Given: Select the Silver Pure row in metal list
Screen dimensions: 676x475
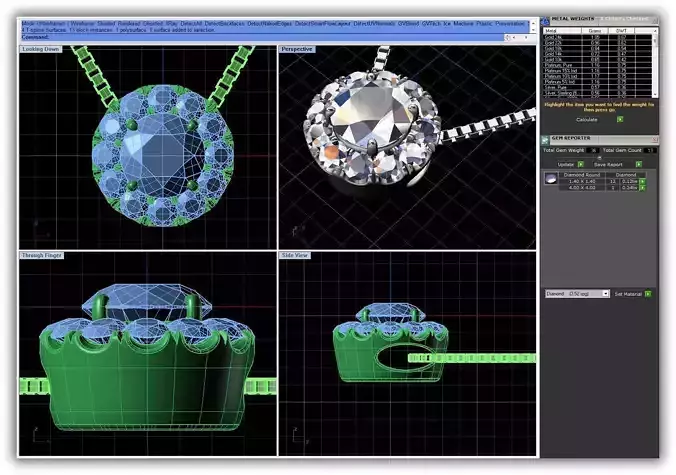Looking at the screenshot, I should (x=597, y=87).
